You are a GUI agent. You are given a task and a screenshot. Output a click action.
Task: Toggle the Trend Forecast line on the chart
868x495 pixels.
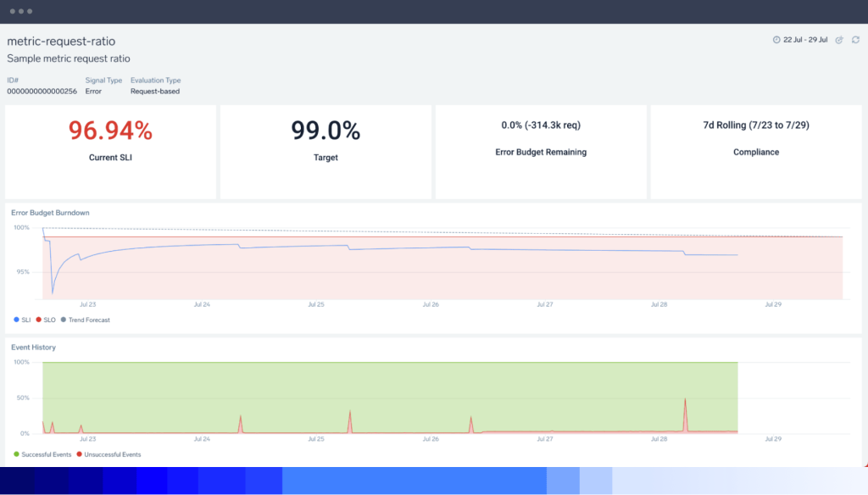click(85, 320)
